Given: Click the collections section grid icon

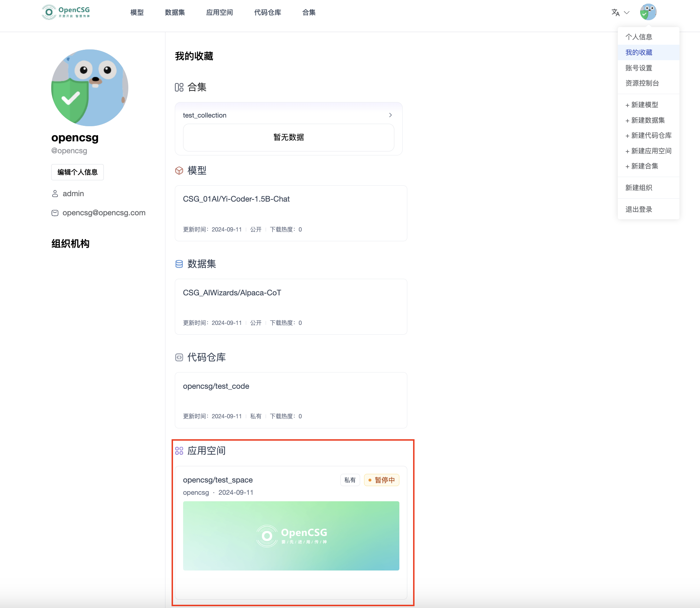Looking at the screenshot, I should 179,87.
